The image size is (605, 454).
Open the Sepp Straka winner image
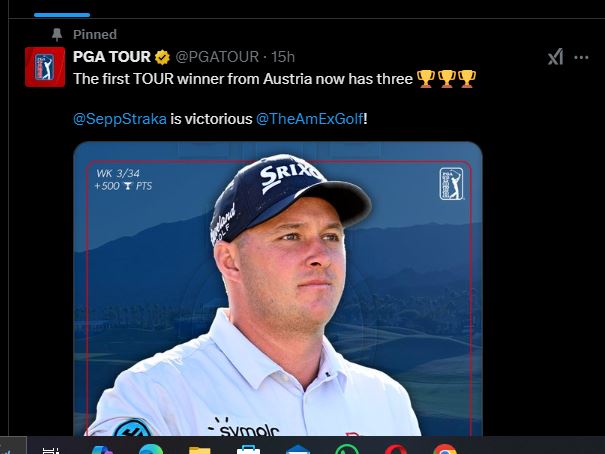pos(278,289)
